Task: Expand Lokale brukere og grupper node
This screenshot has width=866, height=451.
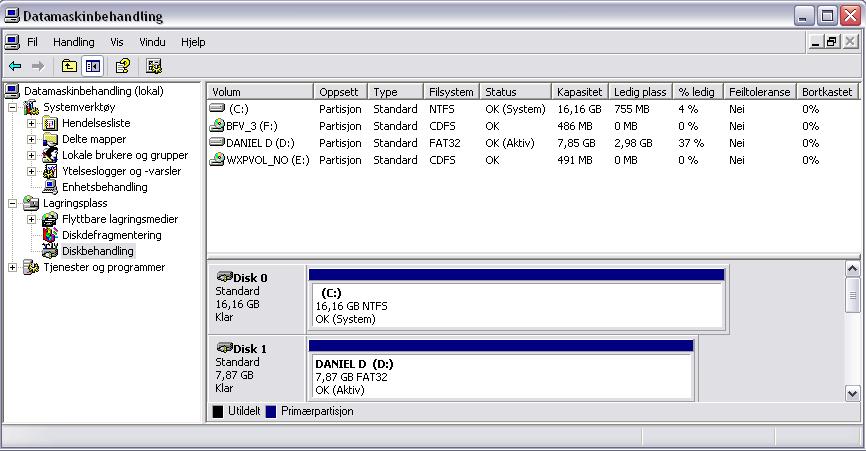Action: click(x=31, y=155)
